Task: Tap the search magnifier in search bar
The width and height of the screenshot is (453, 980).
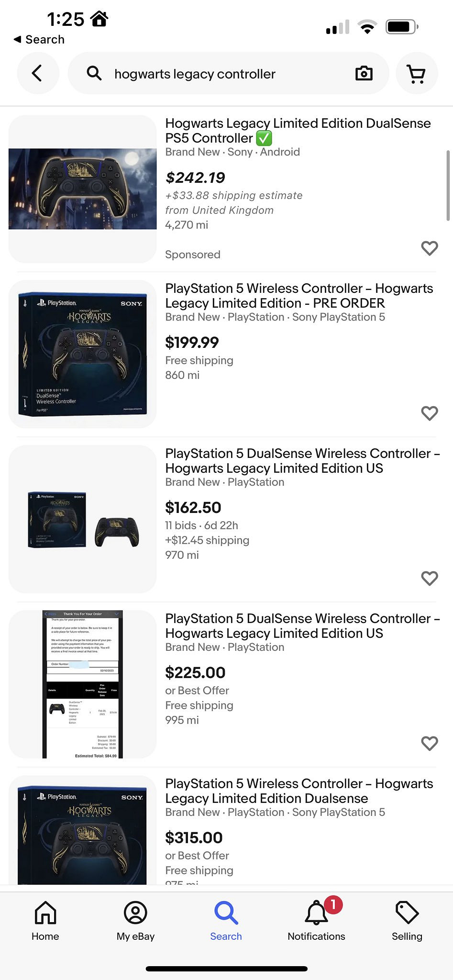Action: 94,73
